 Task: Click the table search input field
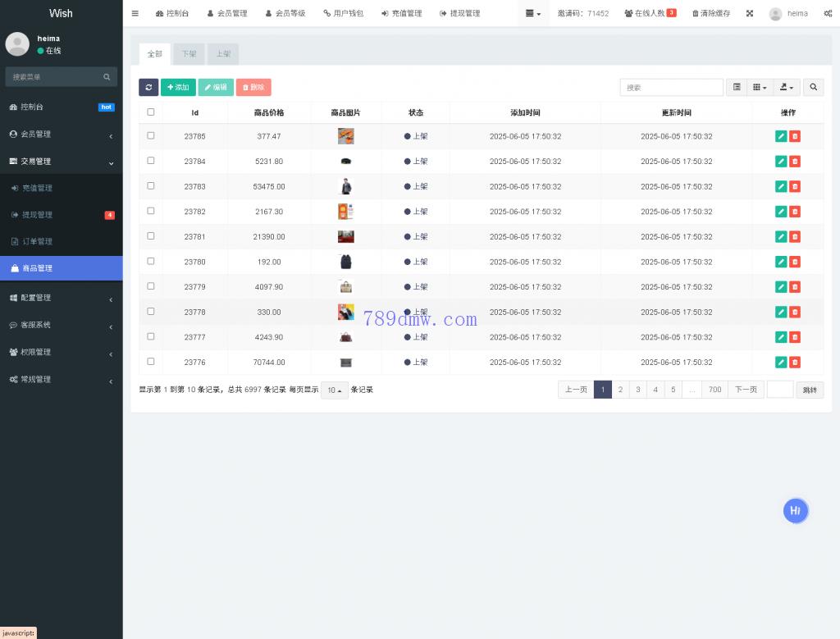[x=671, y=87]
